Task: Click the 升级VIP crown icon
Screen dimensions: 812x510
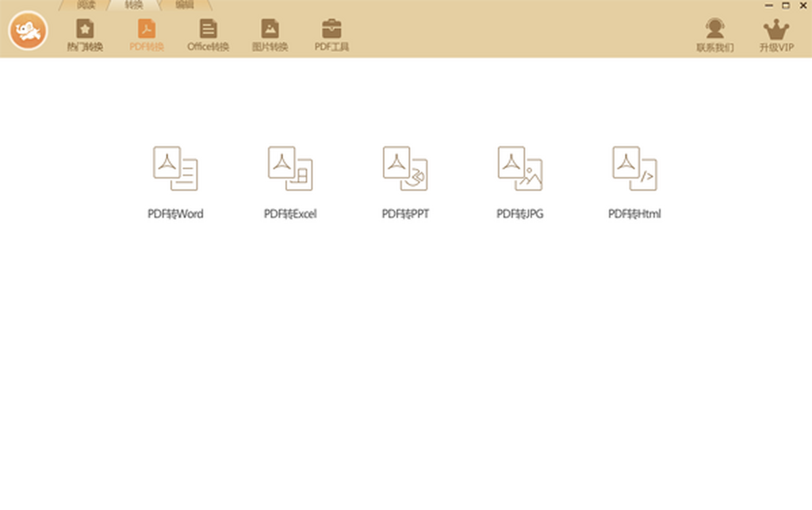Action: click(775, 30)
